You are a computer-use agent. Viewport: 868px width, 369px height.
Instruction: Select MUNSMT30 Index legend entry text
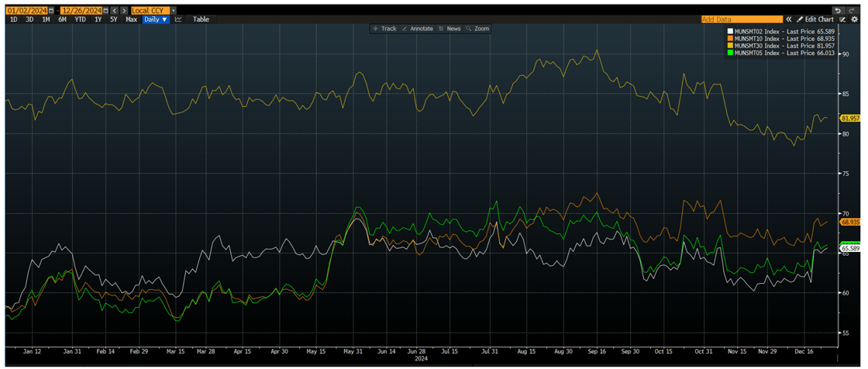(784, 46)
